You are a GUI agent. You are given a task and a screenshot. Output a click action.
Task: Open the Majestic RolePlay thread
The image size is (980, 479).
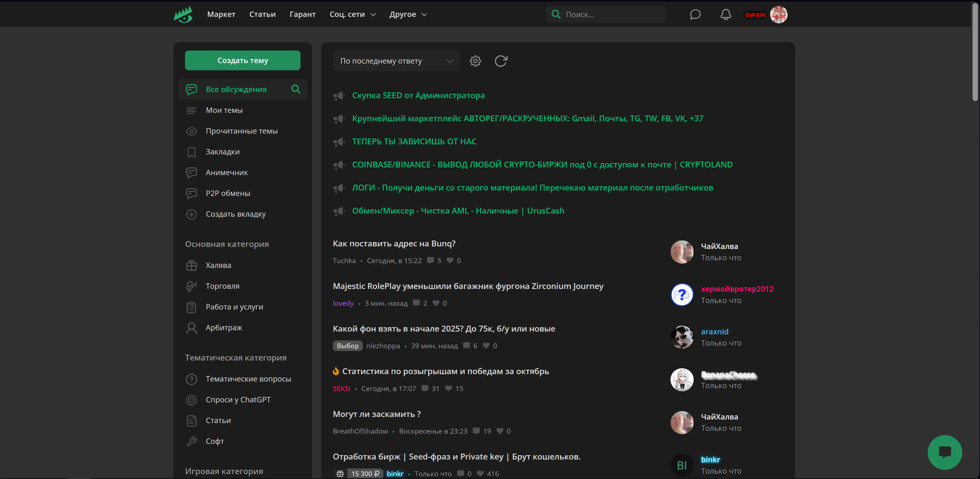coord(468,286)
